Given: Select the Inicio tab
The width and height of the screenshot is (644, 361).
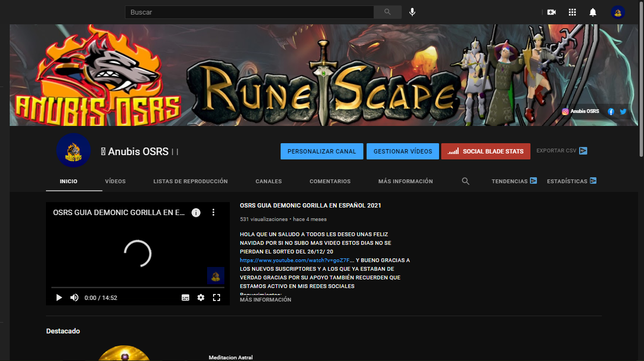Looking at the screenshot, I should [69, 181].
